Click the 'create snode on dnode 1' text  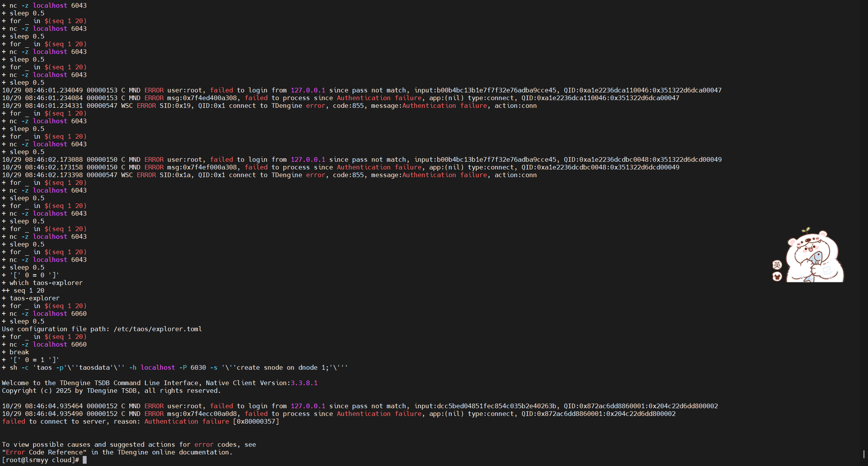pos(281,367)
